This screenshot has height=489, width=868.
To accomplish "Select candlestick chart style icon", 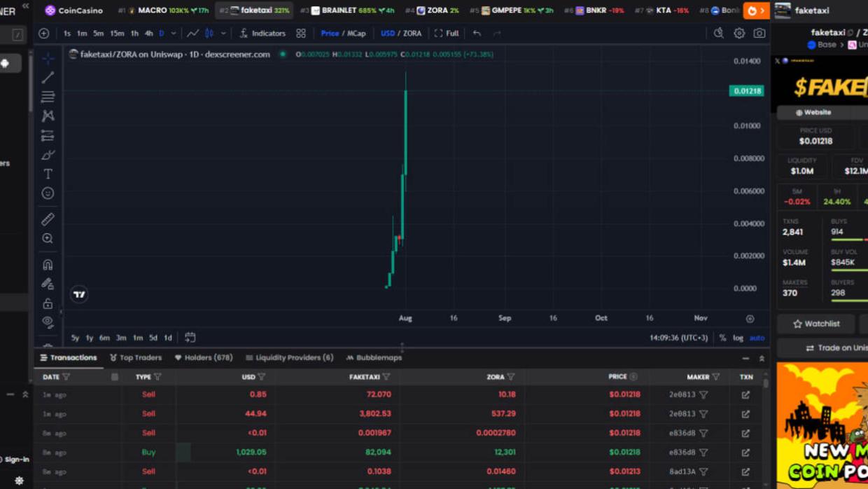I will [209, 33].
